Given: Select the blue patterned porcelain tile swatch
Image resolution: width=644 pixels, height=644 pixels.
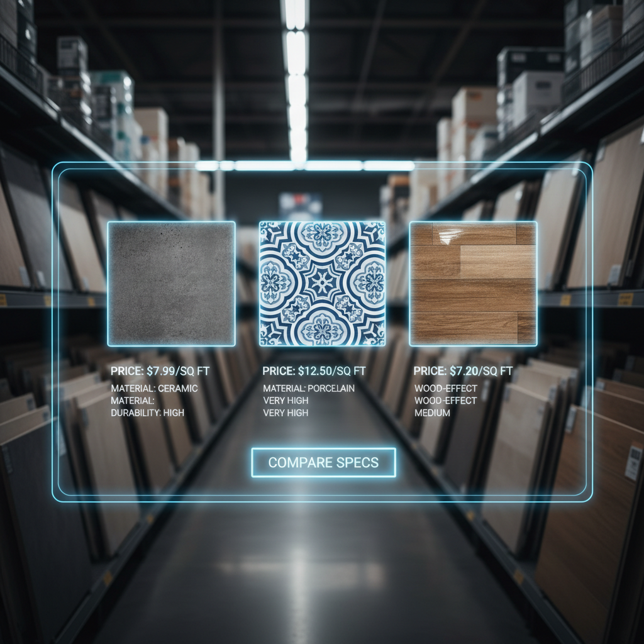Looking at the screenshot, I should pos(322,283).
